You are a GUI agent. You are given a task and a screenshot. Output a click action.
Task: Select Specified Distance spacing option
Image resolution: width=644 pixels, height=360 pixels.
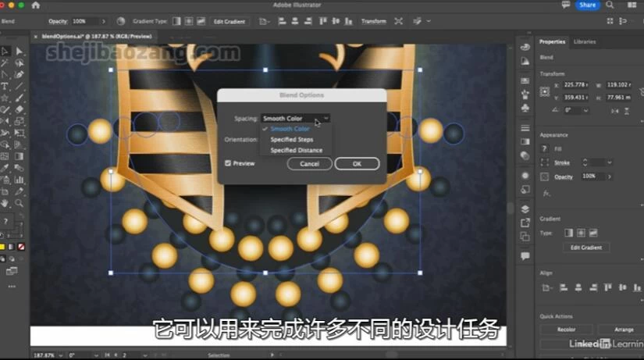296,150
